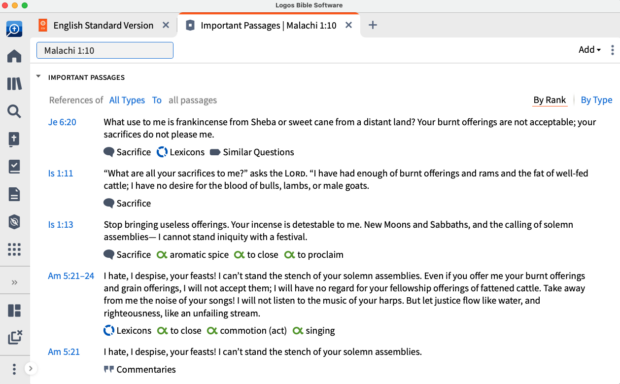Click the to proclaim sense tag
The height and width of the screenshot is (384, 620).
pos(314,255)
